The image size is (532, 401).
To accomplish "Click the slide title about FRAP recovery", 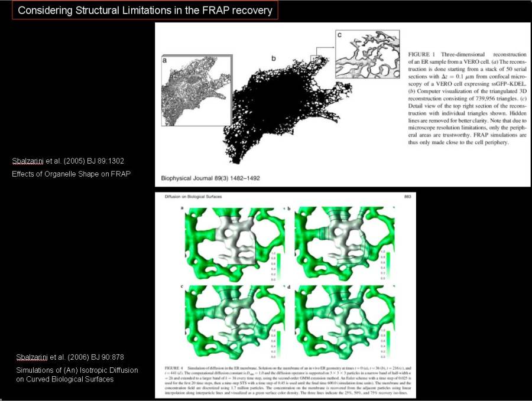I will tap(144, 10).
